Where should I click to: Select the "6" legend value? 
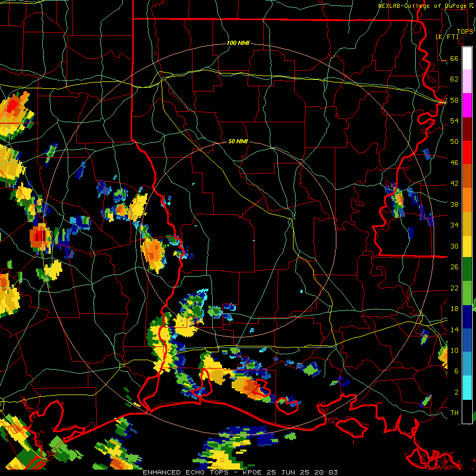[x=456, y=371]
